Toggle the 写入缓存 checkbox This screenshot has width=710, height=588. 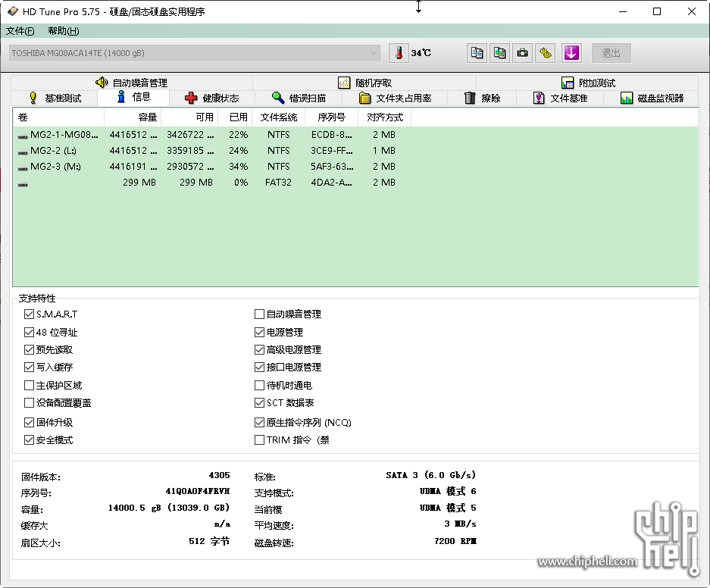(29, 367)
